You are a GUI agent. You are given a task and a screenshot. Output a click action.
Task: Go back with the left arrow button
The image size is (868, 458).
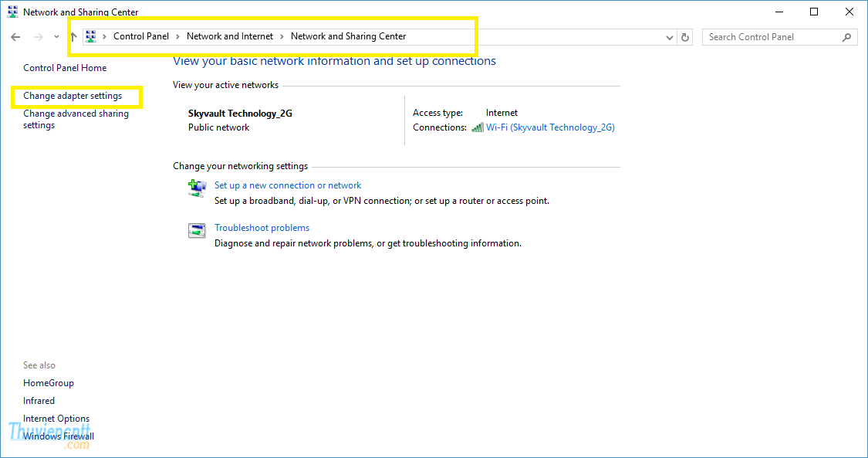tap(15, 37)
